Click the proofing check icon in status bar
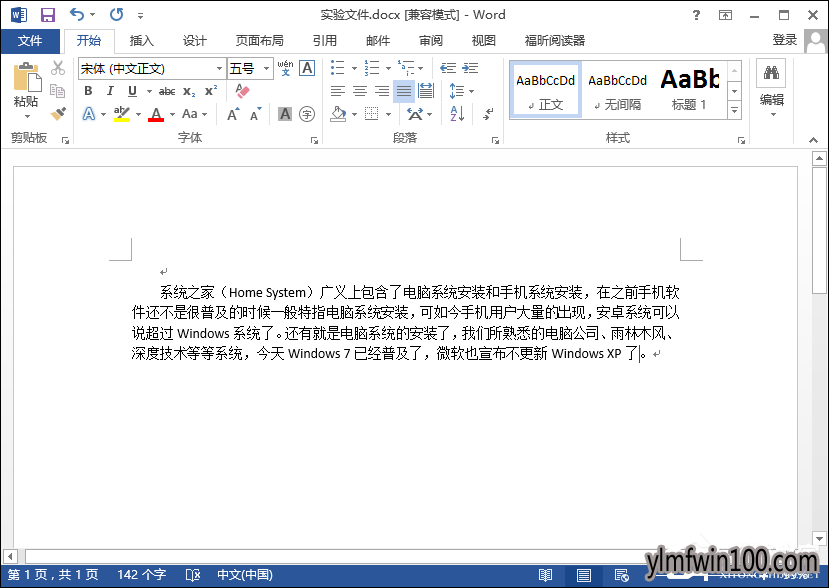This screenshot has height=588, width=829. coord(193,575)
